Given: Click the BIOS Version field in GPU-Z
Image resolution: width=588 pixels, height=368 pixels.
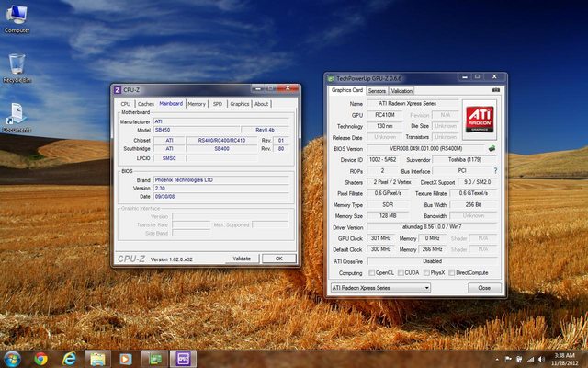Looking at the screenshot, I should tap(425, 149).
